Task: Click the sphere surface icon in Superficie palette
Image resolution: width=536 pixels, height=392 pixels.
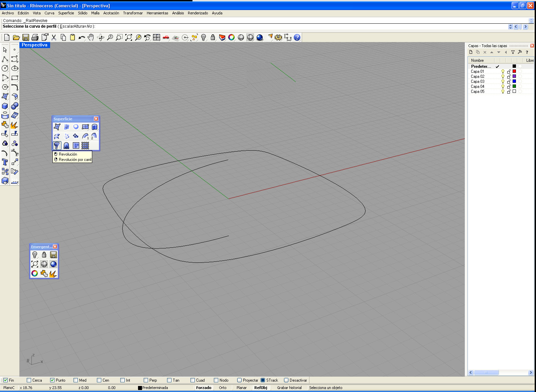Action: (76, 127)
